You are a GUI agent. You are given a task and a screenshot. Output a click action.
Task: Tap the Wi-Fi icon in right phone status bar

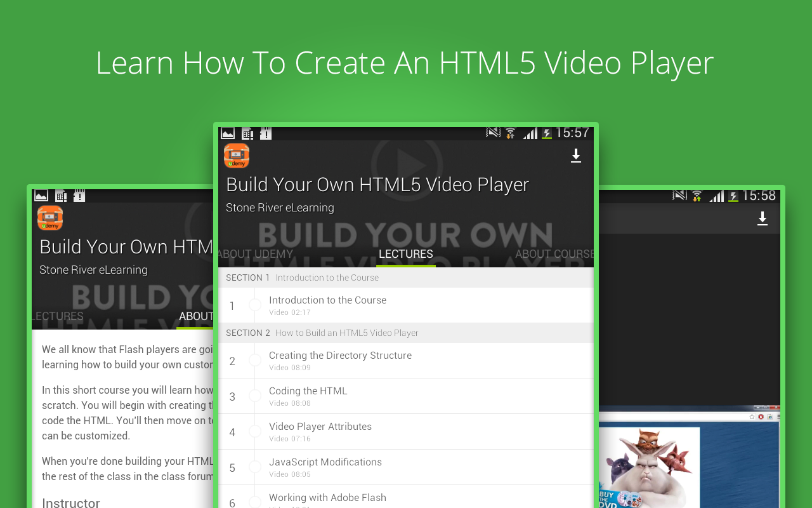(697, 196)
